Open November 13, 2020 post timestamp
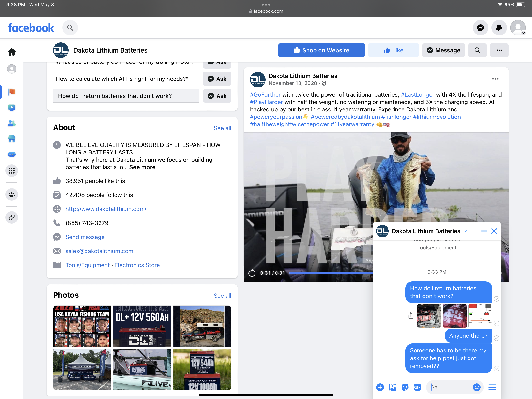This screenshot has width=532, height=399. (x=293, y=83)
